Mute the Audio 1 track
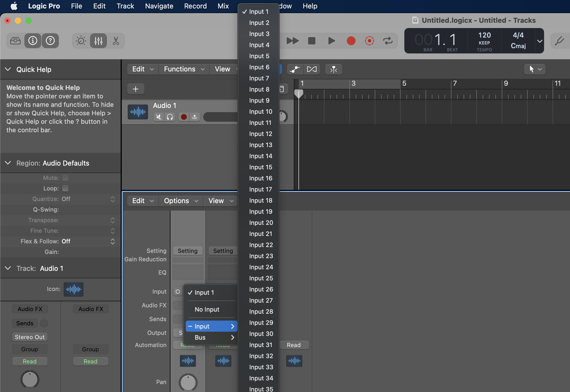This screenshot has width=570, height=392. [159, 117]
